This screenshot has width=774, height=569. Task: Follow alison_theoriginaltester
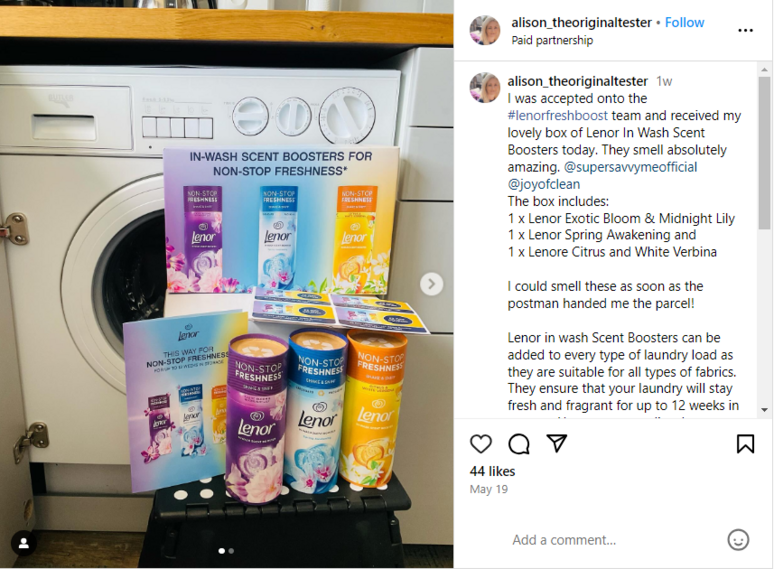pyautogui.click(x=685, y=23)
